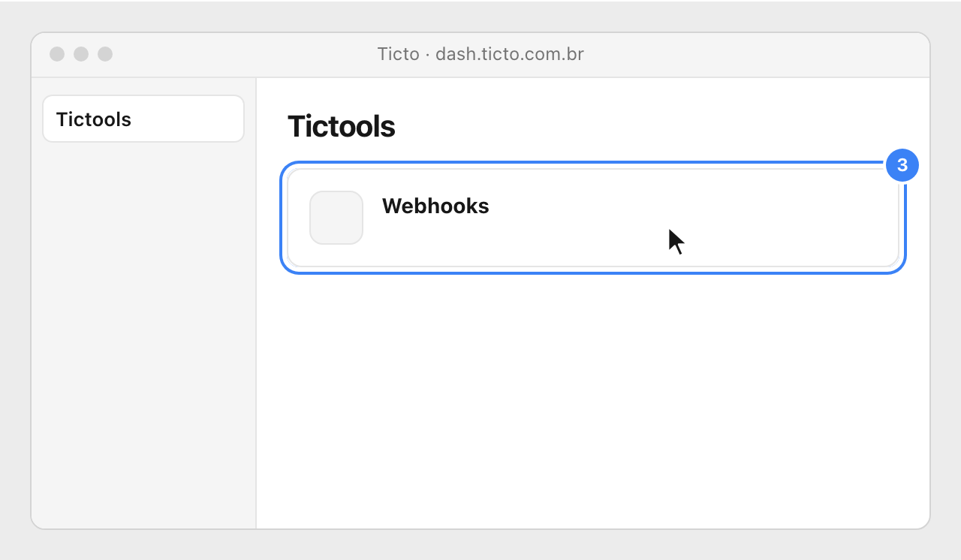
Task: Select Tictools in the left sidebar
Action: pyautogui.click(x=143, y=119)
